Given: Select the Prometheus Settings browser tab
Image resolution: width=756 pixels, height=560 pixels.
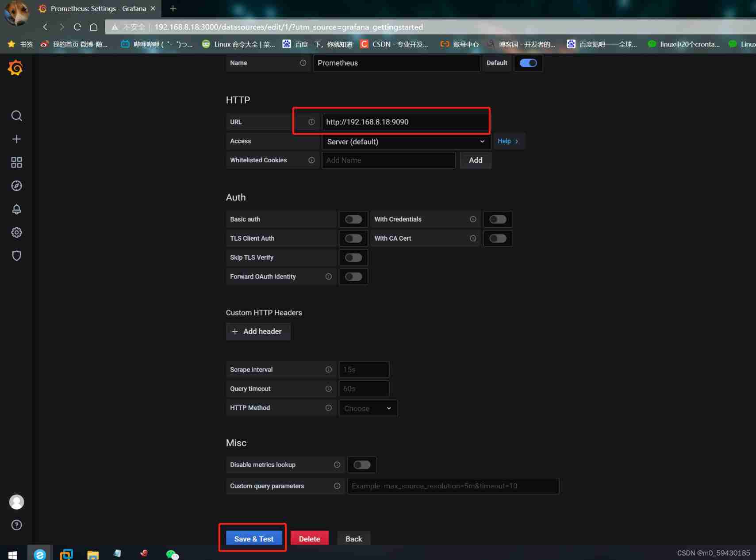Looking at the screenshot, I should click(x=98, y=8).
